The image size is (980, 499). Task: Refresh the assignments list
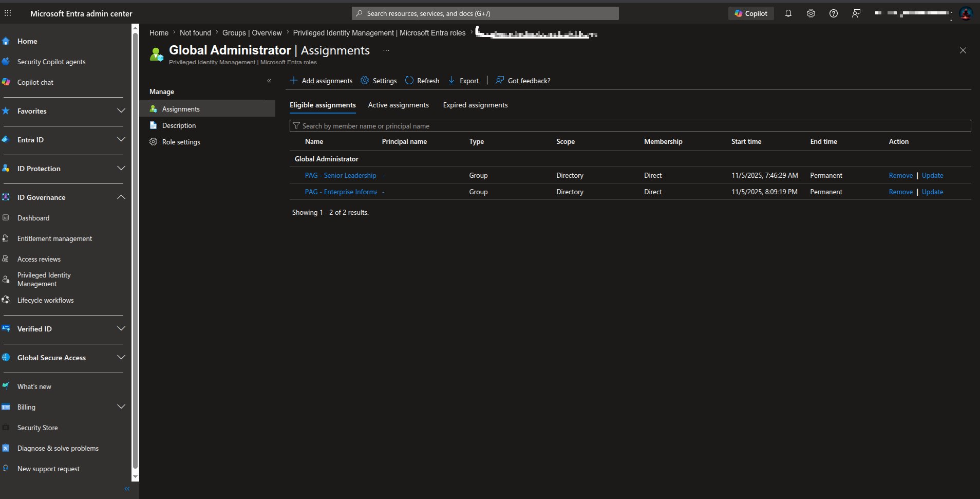422,81
